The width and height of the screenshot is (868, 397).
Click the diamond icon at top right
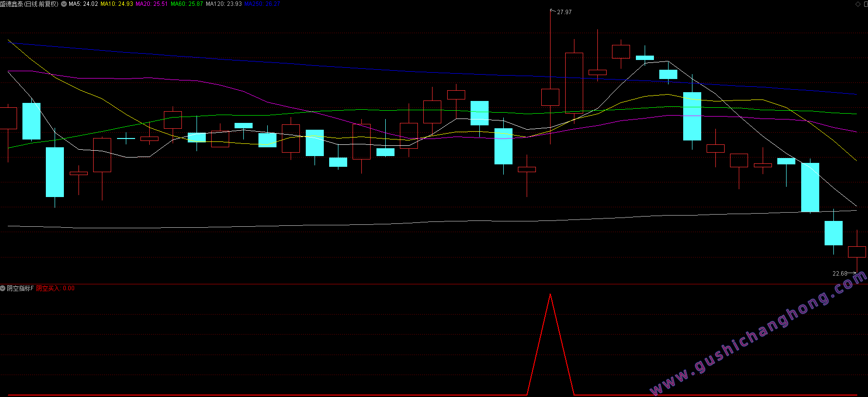(x=858, y=4)
